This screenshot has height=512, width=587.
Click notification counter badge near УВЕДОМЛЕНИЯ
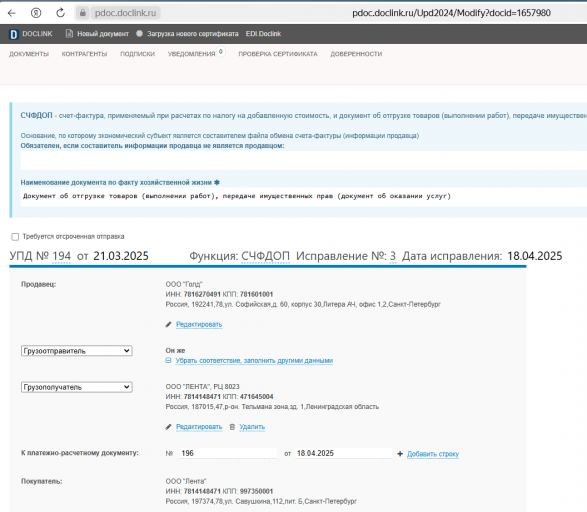tap(220, 52)
